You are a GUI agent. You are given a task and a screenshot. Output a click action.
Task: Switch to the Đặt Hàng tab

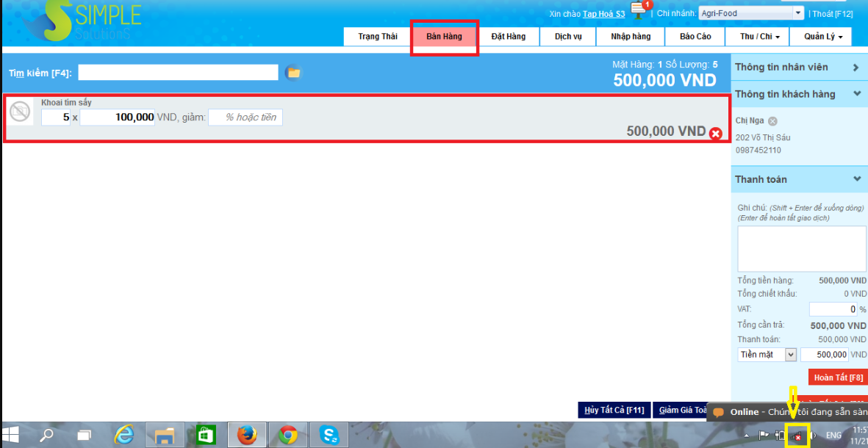tap(509, 37)
